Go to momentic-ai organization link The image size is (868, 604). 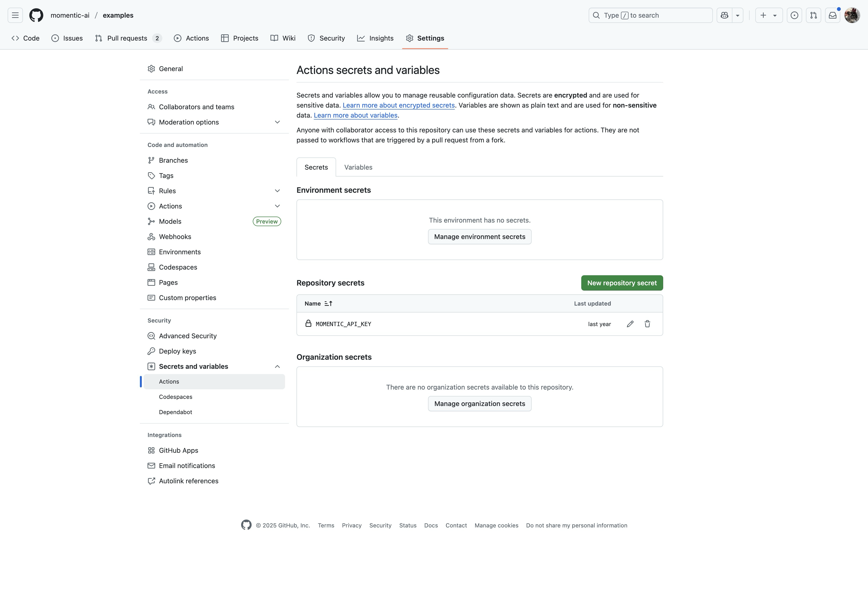pyautogui.click(x=70, y=16)
